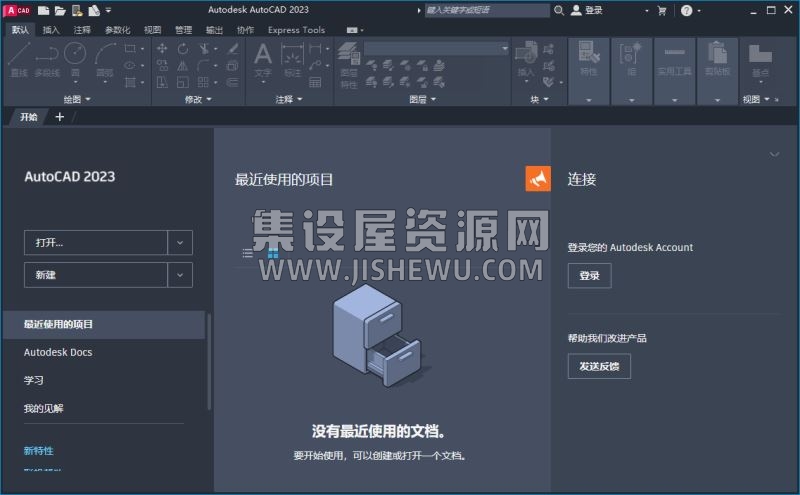This screenshot has width=800, height=495.
Task: Switch to the 管理 ribbon tab
Action: click(x=183, y=30)
